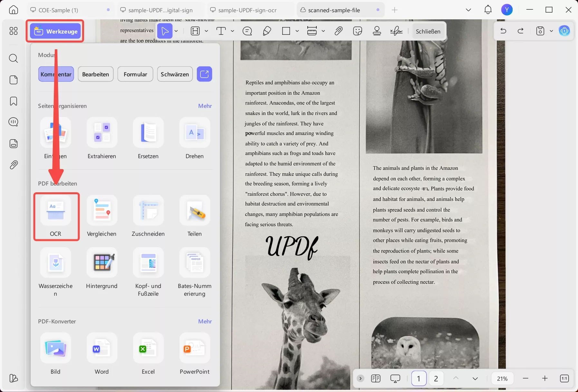Viewport: 578px width, 392px height.
Task: Open the tab list dropdown chevron
Action: 468,10
